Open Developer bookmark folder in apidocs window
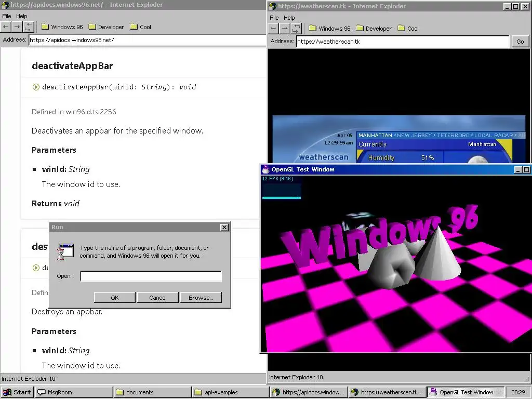The height and width of the screenshot is (399, 532). pyautogui.click(x=106, y=27)
